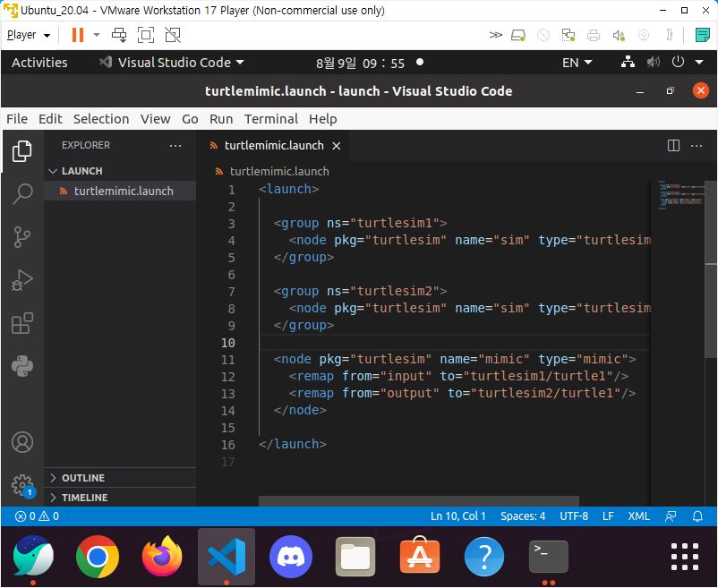Open the notifications bell in status bar
This screenshot has height=588, width=718.
coord(697,516)
